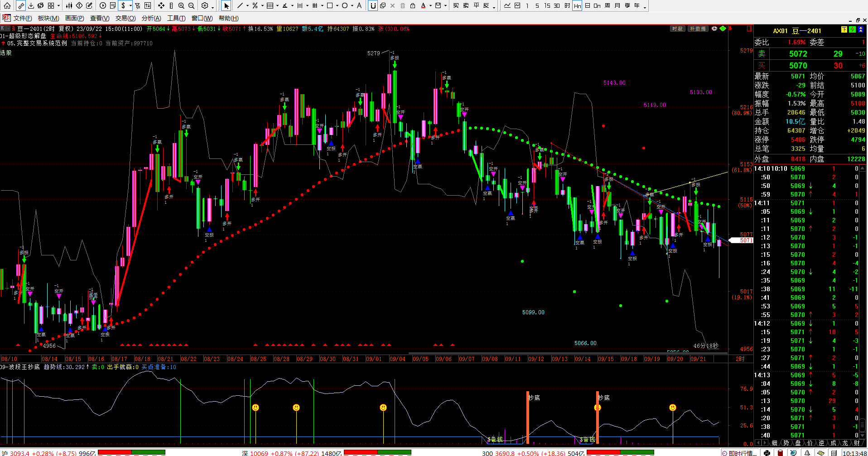
Task: Select the Hn custom hour period
Action: [x=577, y=5]
